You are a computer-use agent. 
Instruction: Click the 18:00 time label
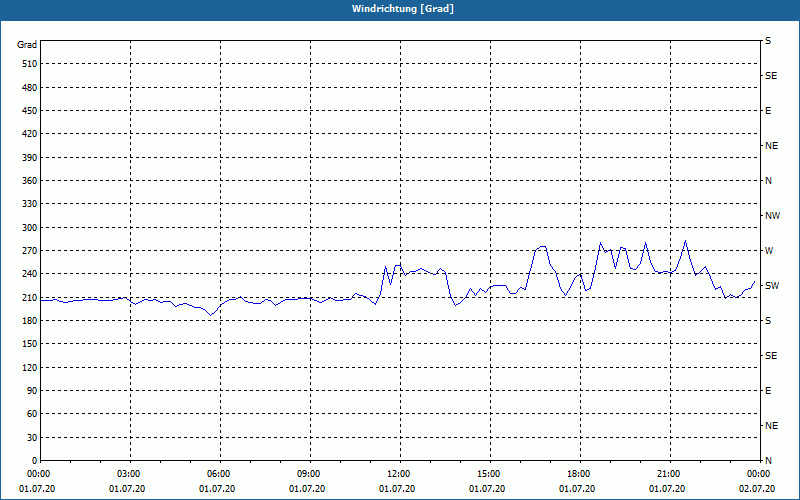point(580,474)
